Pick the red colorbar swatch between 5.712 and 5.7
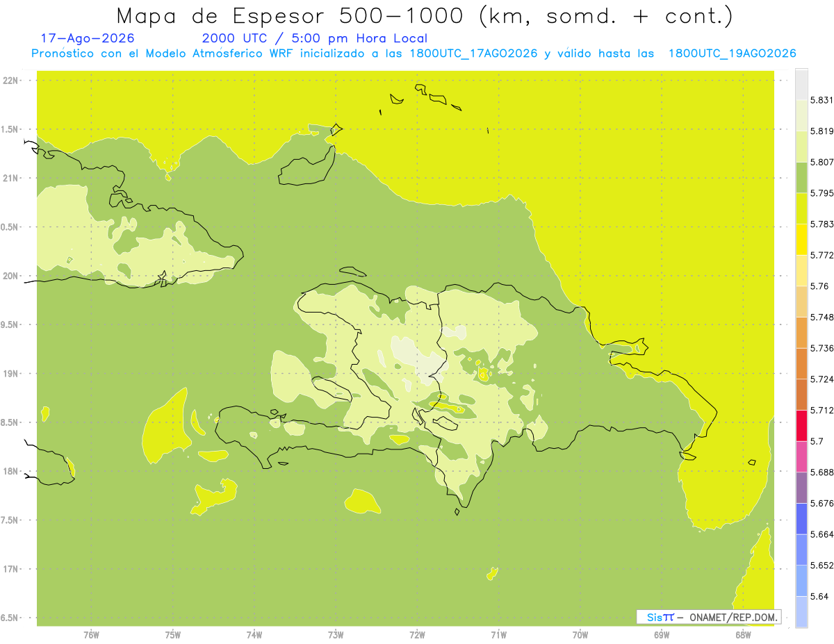This screenshot has width=834, height=644. [x=801, y=426]
